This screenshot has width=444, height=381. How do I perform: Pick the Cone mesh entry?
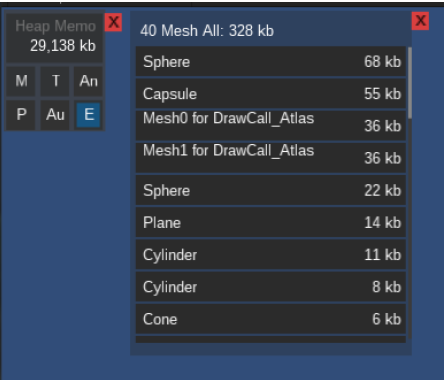coord(271,319)
